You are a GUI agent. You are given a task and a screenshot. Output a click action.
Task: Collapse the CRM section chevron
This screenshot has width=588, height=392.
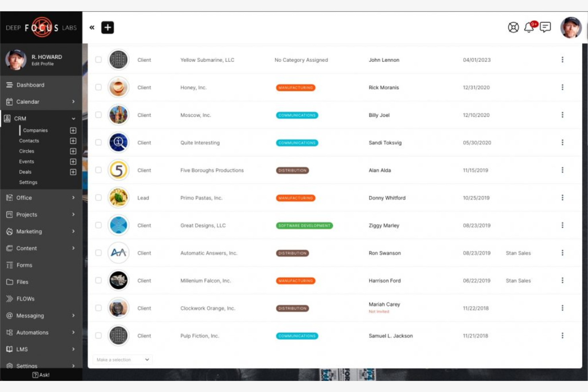[x=73, y=118]
